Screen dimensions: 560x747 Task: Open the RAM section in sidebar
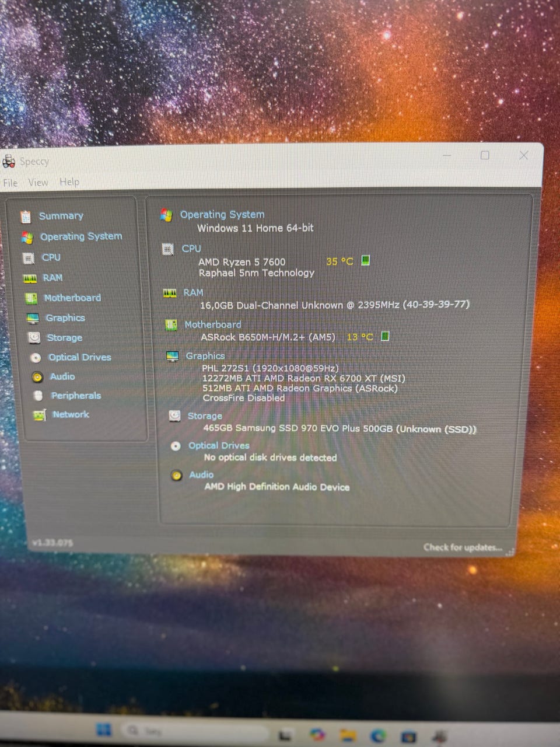(x=52, y=278)
